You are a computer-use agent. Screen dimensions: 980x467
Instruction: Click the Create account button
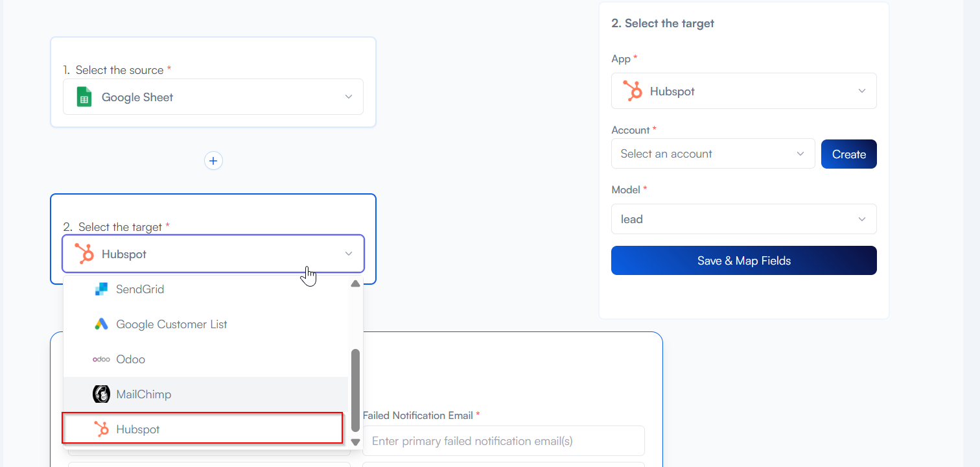[848, 154]
